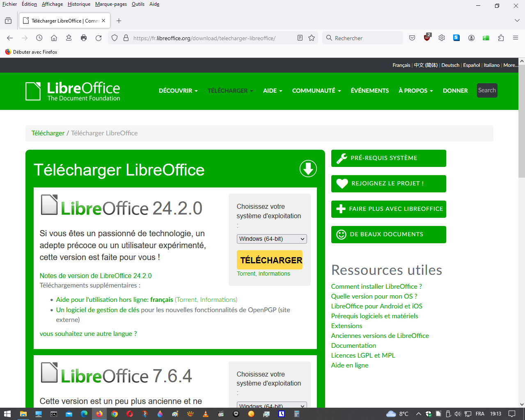The image size is (525, 420).
Task: Close the Télécharger LibreOffice tab
Action: [x=103, y=21]
